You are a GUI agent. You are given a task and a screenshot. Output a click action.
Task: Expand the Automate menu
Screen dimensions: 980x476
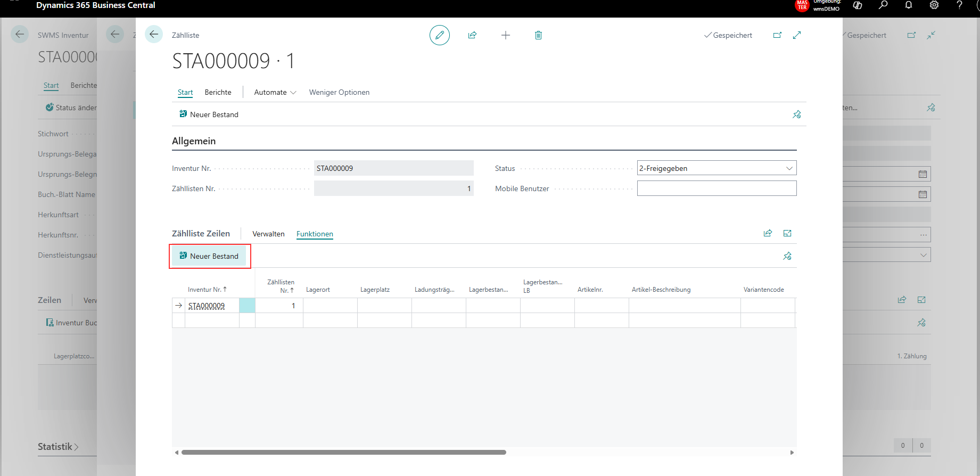[x=275, y=92]
